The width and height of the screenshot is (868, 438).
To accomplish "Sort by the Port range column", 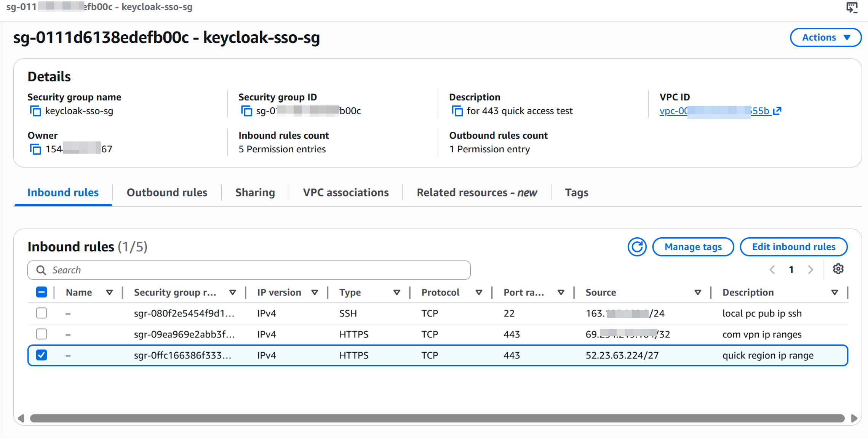I will point(561,293).
